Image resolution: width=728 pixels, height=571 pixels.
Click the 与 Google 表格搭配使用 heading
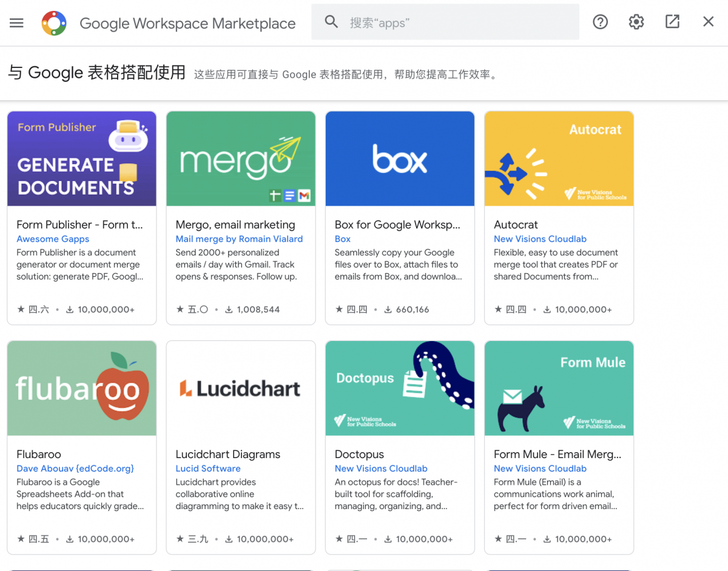click(97, 73)
